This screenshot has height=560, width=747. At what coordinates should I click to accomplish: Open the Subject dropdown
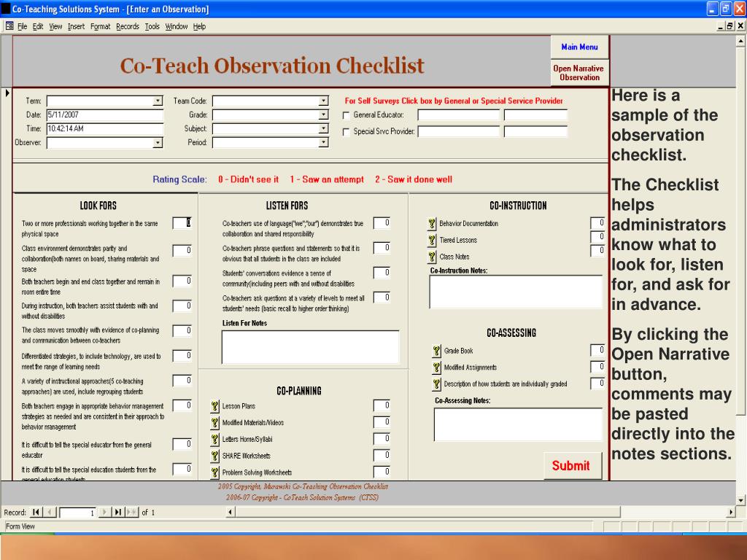point(323,128)
